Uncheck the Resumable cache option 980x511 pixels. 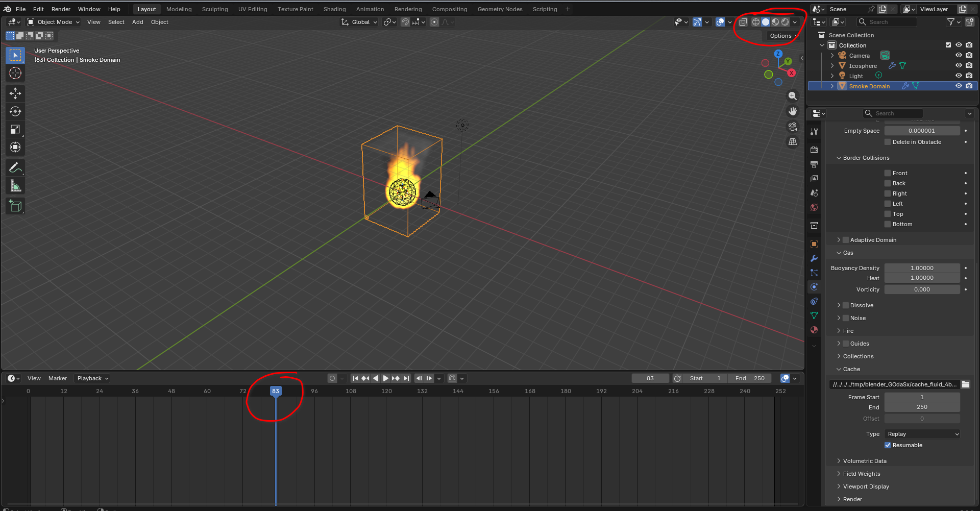(888, 445)
